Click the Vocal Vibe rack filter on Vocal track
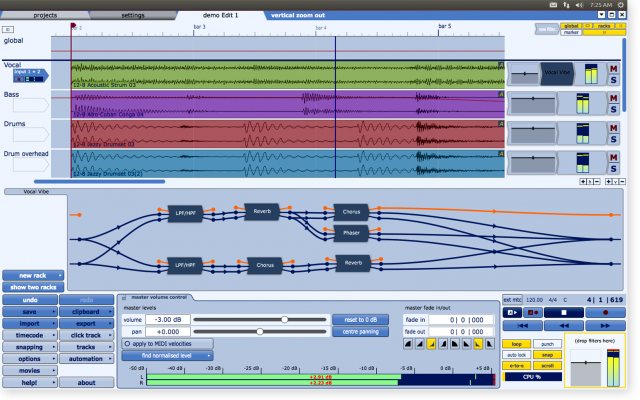Screen dimensions: 640x400 (x=556, y=72)
